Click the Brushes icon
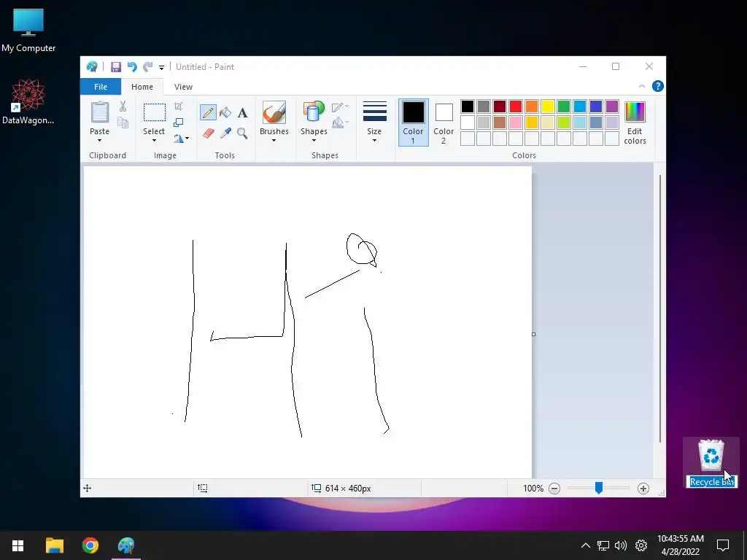The height and width of the screenshot is (560, 747). coord(274,112)
